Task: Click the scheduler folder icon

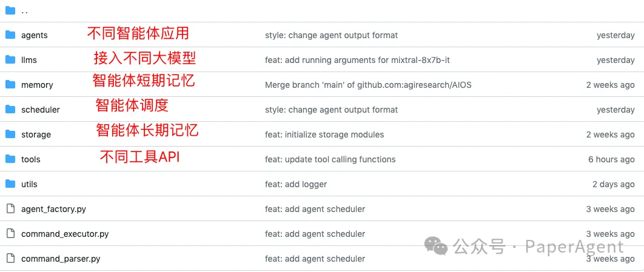Action: 10,110
